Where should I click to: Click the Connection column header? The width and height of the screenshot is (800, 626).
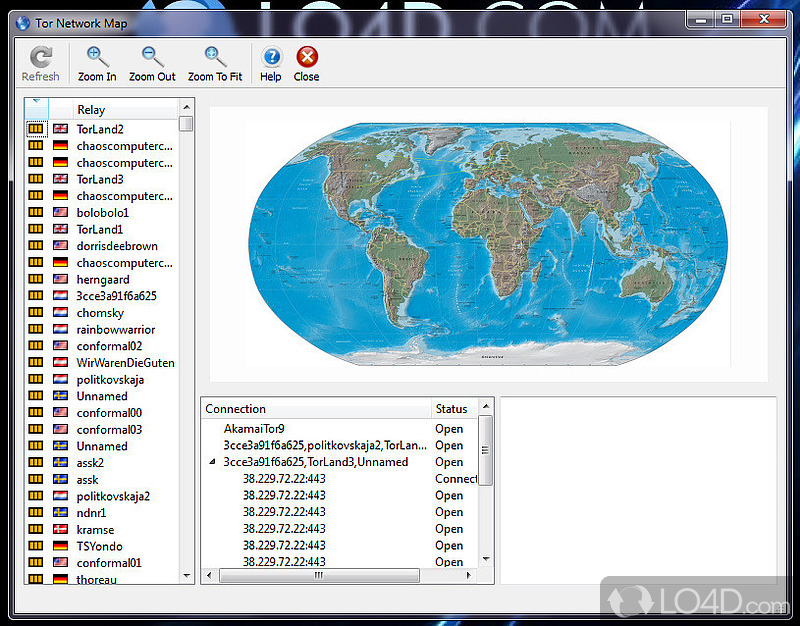tap(315, 408)
